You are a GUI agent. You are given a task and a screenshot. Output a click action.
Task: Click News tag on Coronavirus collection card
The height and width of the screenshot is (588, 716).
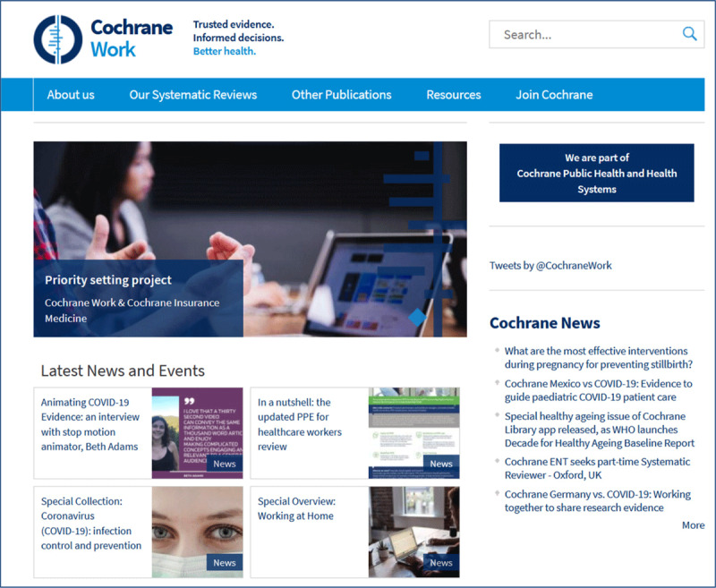pyautogui.click(x=225, y=563)
